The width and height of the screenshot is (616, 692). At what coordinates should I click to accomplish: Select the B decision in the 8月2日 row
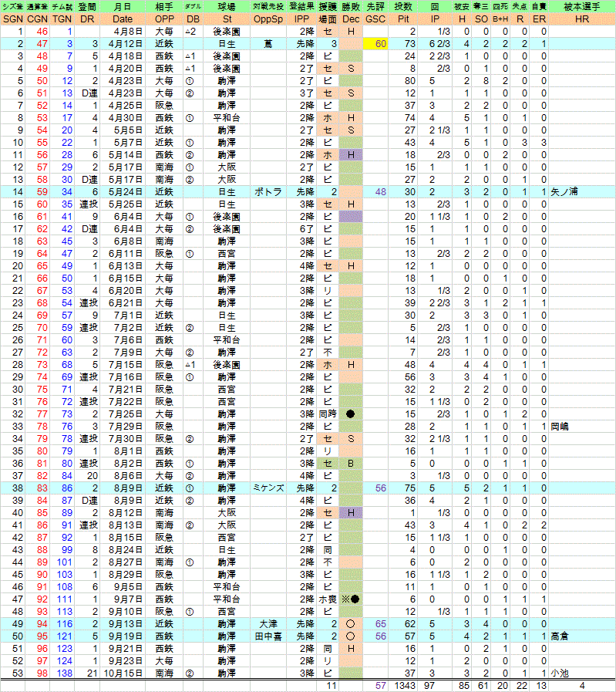pyautogui.click(x=351, y=464)
